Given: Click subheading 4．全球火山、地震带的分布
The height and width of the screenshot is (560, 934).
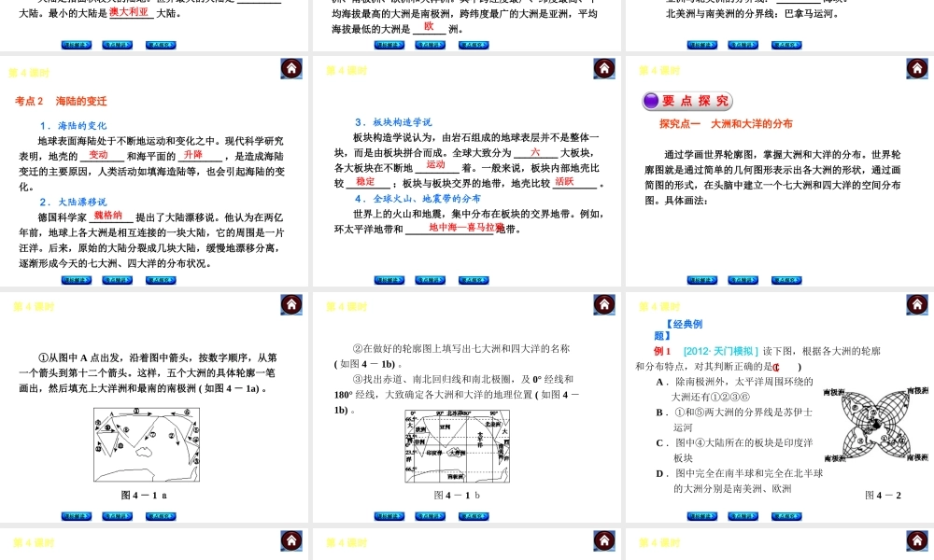Looking at the screenshot, I should (417, 198).
